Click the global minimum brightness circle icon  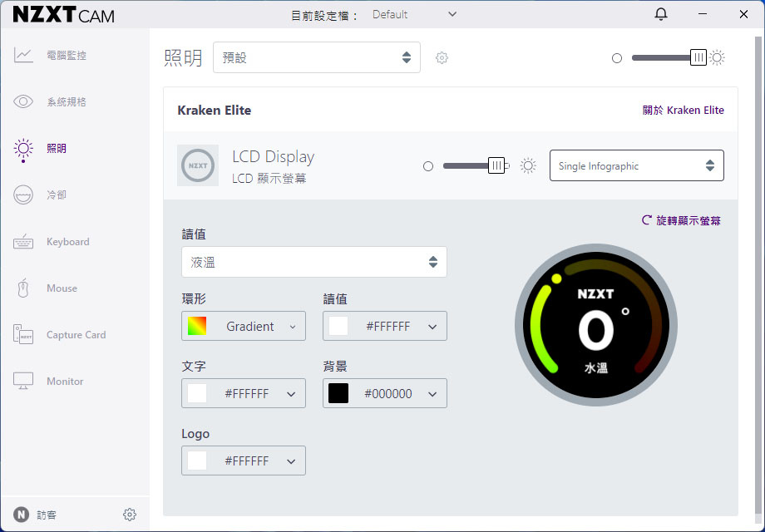617,58
